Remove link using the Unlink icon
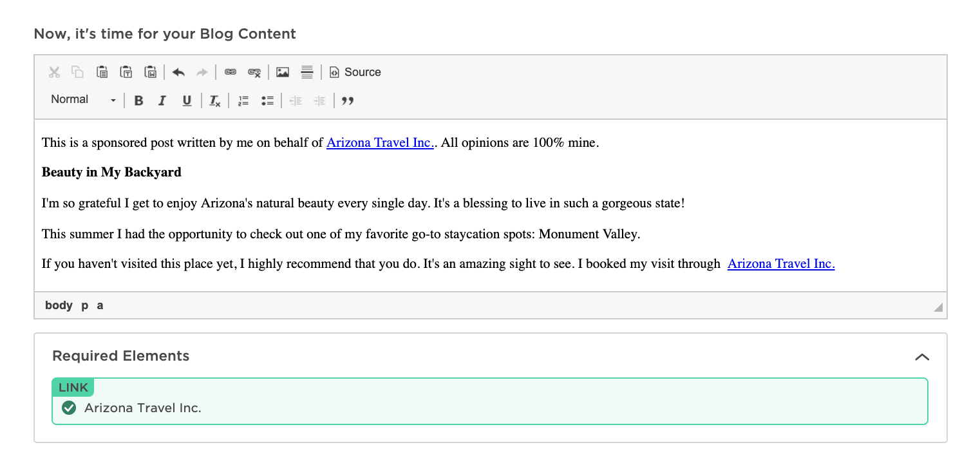The width and height of the screenshot is (980, 465). pyautogui.click(x=254, y=72)
